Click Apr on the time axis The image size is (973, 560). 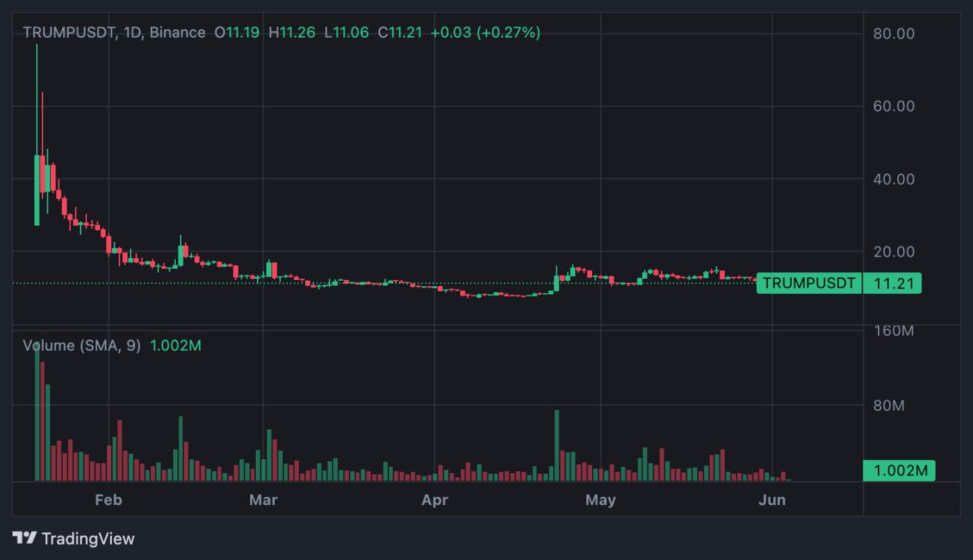coord(435,500)
